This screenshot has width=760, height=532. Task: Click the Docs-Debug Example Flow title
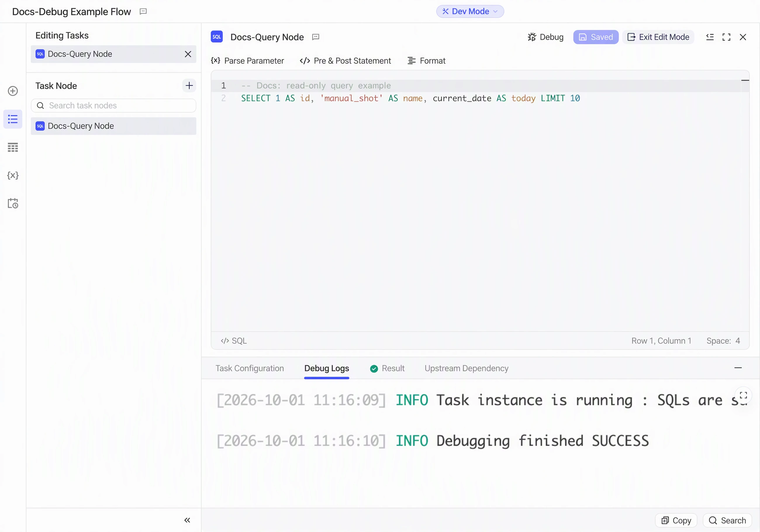72,12
